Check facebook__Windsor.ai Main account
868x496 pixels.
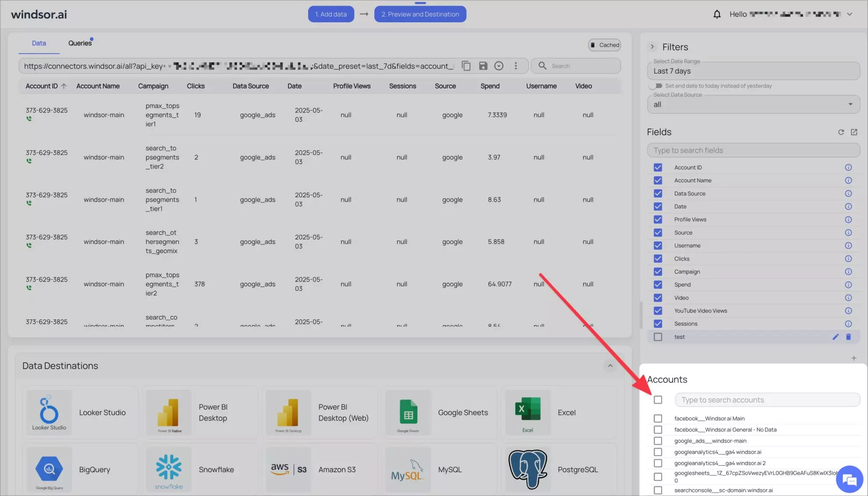658,418
